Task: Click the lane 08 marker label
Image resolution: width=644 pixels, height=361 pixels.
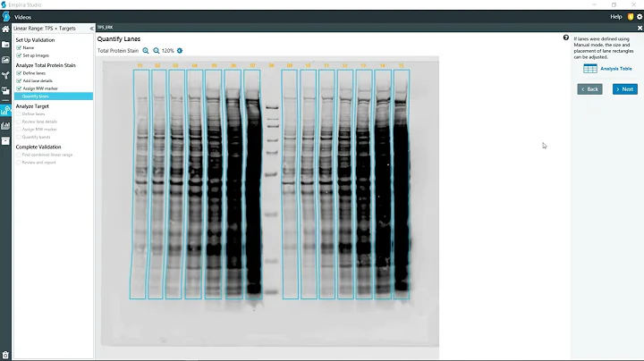Action: coord(271,65)
